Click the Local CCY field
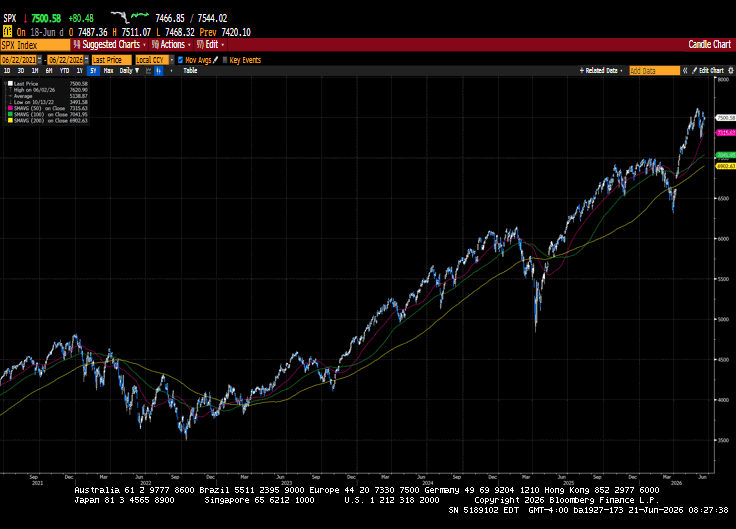The height and width of the screenshot is (529, 736). point(152,60)
